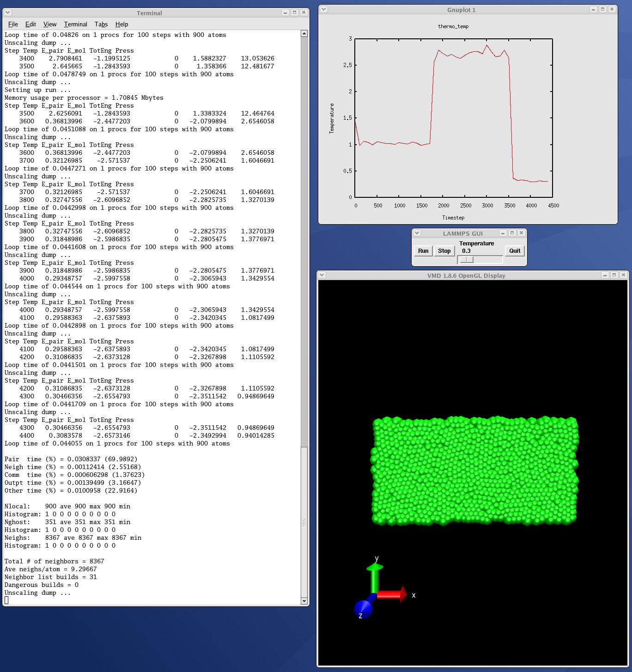Open the LAMMPS GUI window menu arrow
The image size is (632, 672).
(417, 233)
